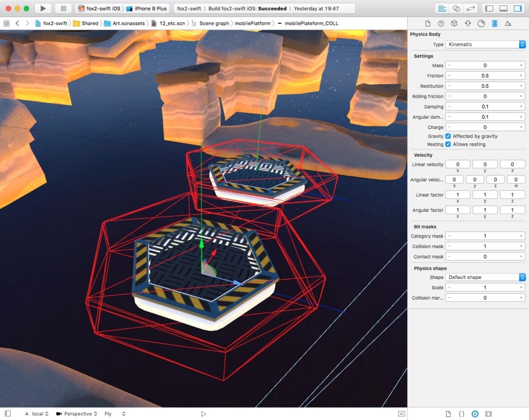Open the Material inspector

pos(481,23)
